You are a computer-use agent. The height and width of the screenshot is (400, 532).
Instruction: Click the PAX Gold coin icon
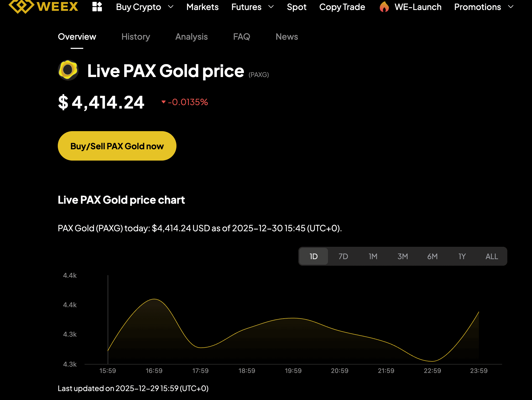click(x=68, y=70)
